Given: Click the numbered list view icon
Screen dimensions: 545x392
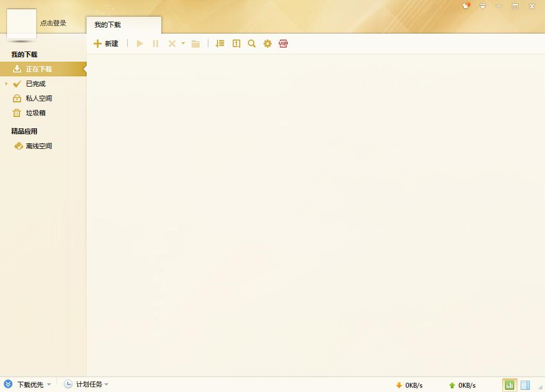Looking at the screenshot, I should pyautogui.click(x=237, y=43).
